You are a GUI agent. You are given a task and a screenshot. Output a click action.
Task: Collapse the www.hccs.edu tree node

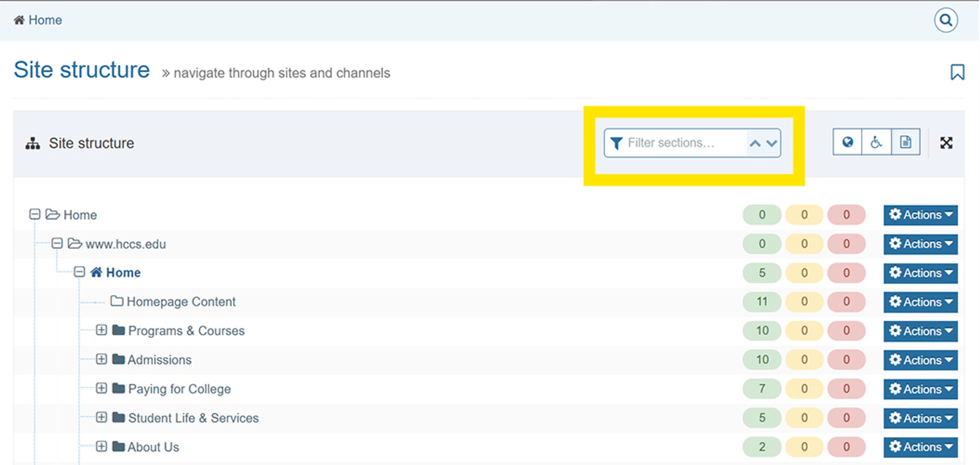(57, 243)
